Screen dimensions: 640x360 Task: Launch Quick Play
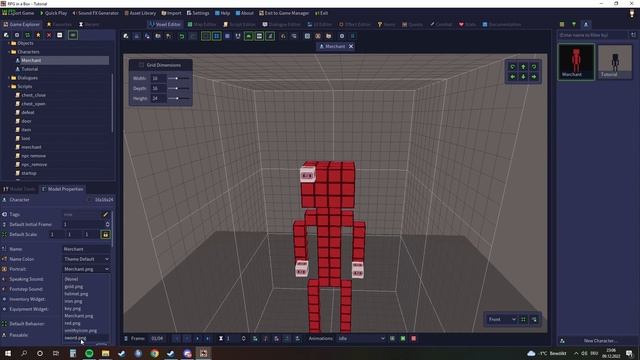53,13
